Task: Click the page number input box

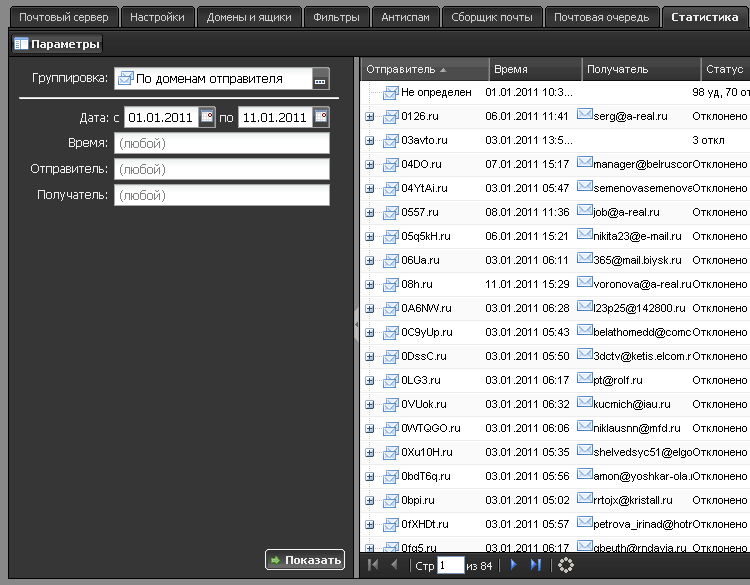Action: coord(450,565)
